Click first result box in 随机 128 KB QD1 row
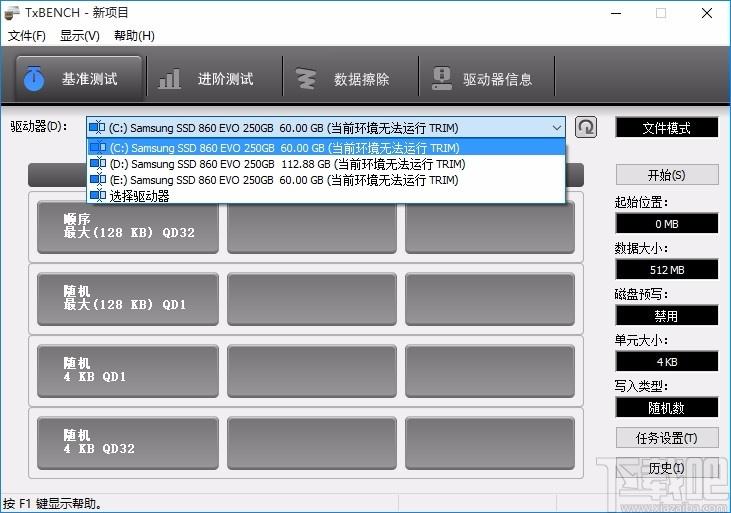 tap(312, 299)
